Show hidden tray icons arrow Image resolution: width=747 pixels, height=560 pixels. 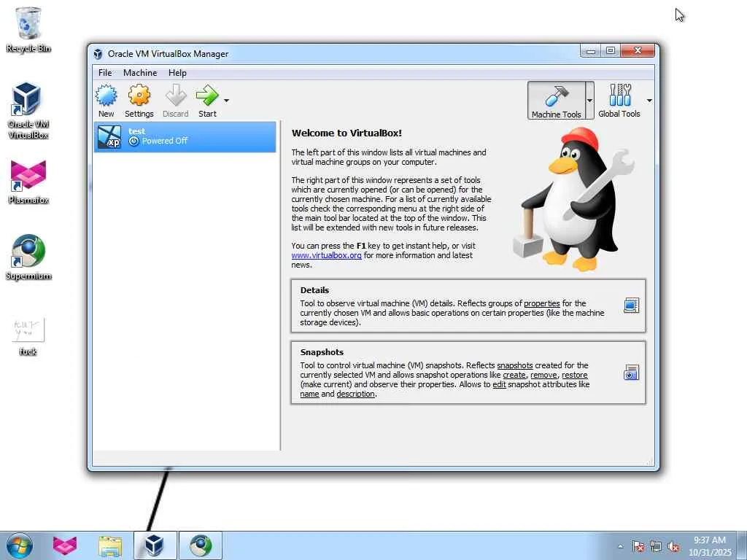(x=620, y=546)
